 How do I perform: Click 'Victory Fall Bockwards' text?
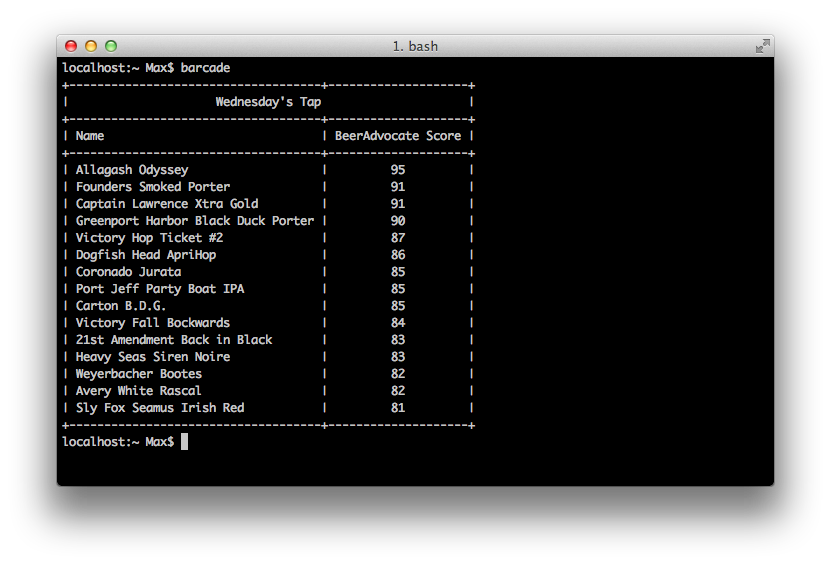pyautogui.click(x=153, y=323)
